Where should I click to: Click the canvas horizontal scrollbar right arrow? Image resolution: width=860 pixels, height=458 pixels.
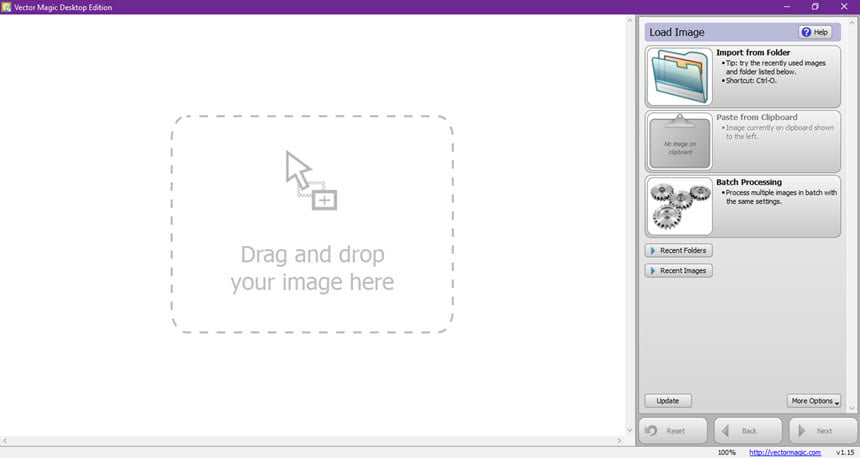pyautogui.click(x=619, y=440)
